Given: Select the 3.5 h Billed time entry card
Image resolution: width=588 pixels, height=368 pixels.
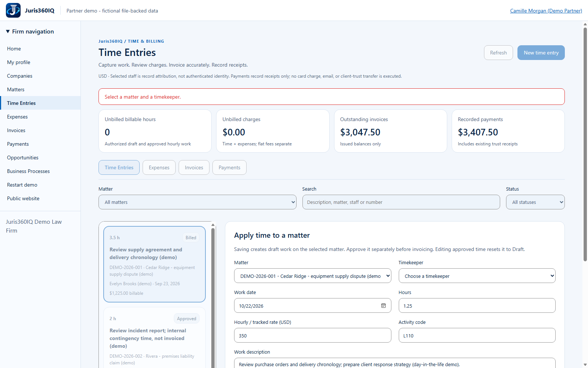Looking at the screenshot, I should point(154,264).
